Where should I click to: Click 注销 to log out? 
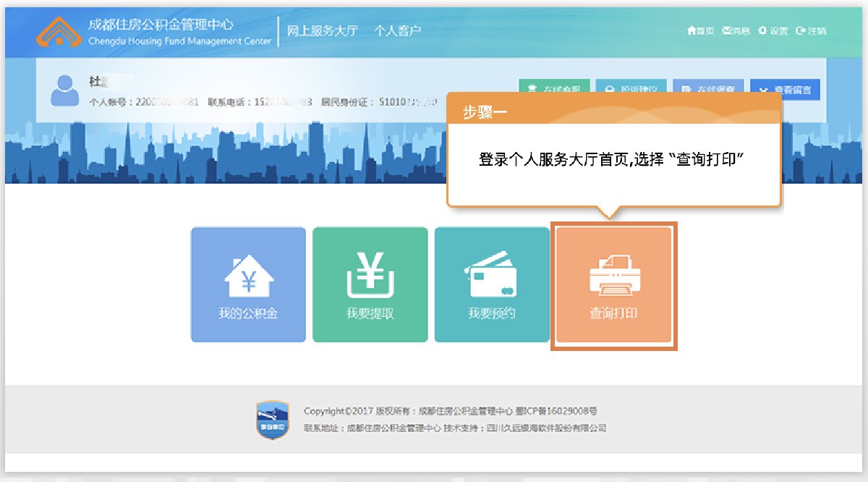click(811, 31)
